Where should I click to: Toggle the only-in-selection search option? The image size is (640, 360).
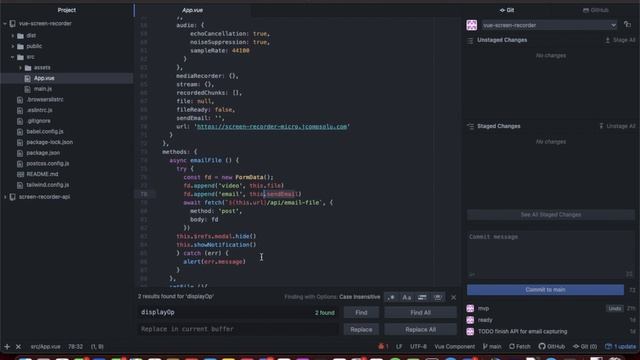(422, 297)
